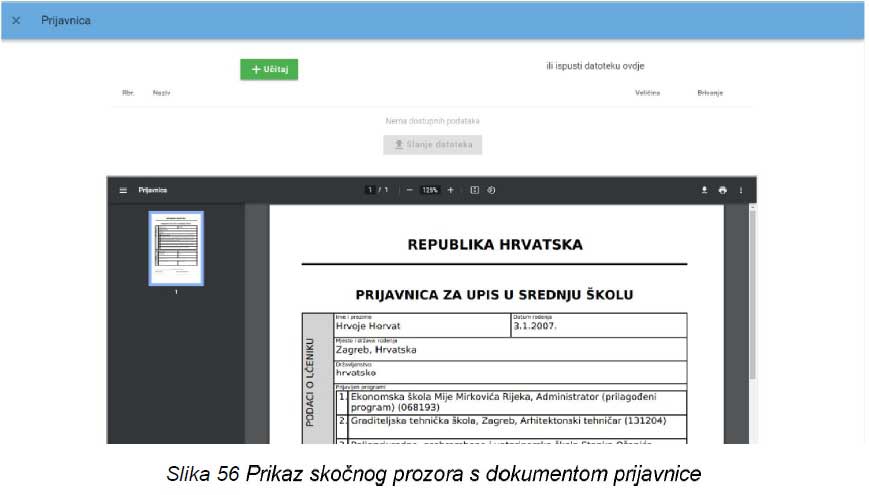Download the Prijavnica PDF document
Screen dimensions: 869x495
click(704, 190)
